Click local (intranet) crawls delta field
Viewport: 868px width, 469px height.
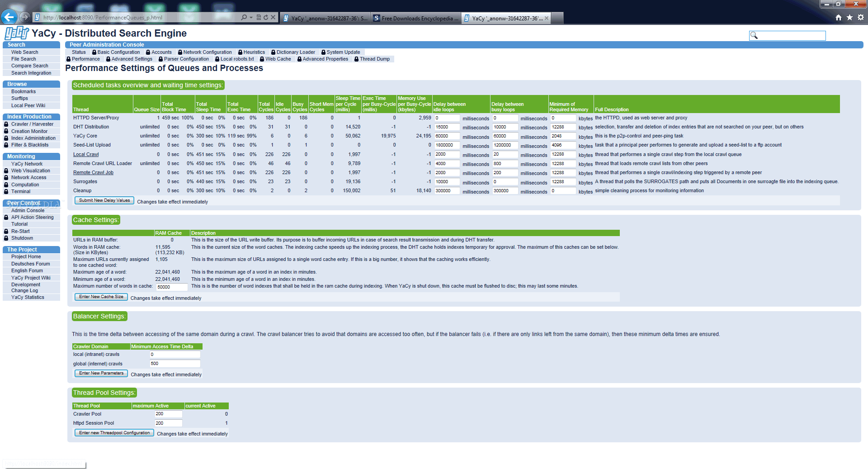[175, 355]
